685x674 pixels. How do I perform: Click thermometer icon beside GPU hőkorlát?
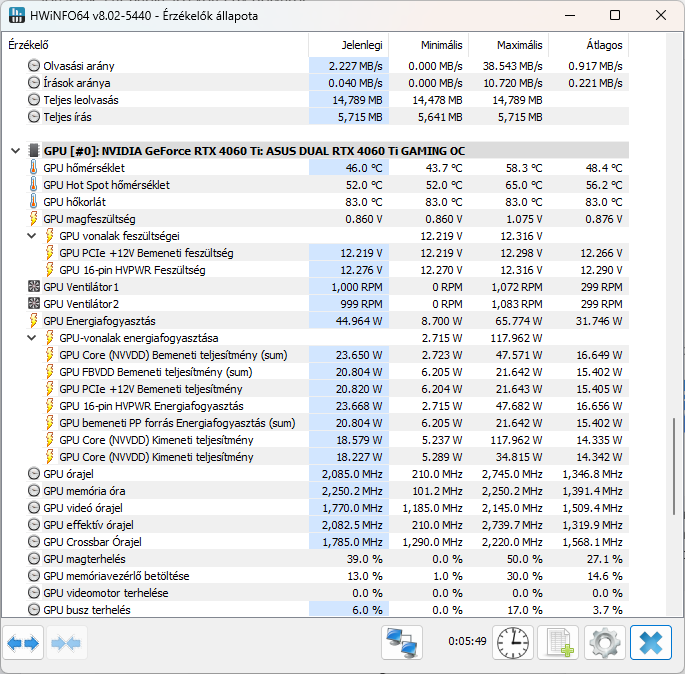point(34,202)
